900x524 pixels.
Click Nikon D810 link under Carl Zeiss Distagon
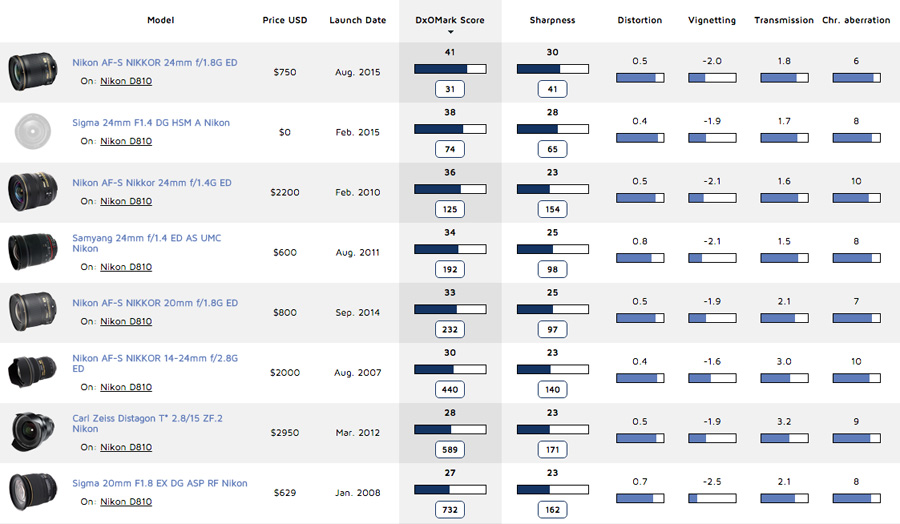pos(126,447)
